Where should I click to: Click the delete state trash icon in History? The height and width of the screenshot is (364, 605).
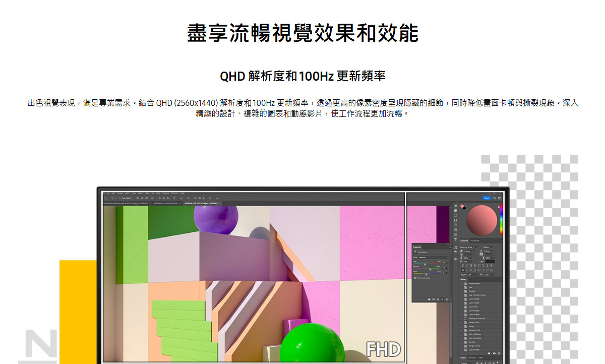pos(499,353)
